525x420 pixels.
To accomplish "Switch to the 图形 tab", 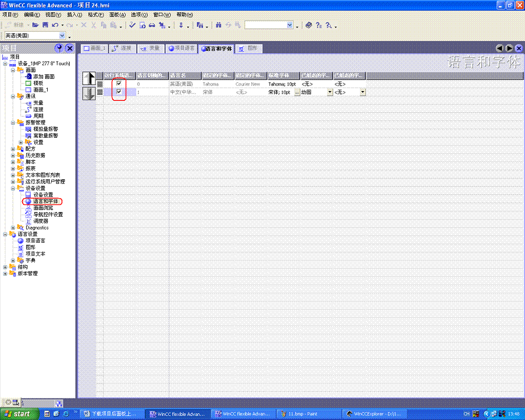I will tap(249, 49).
